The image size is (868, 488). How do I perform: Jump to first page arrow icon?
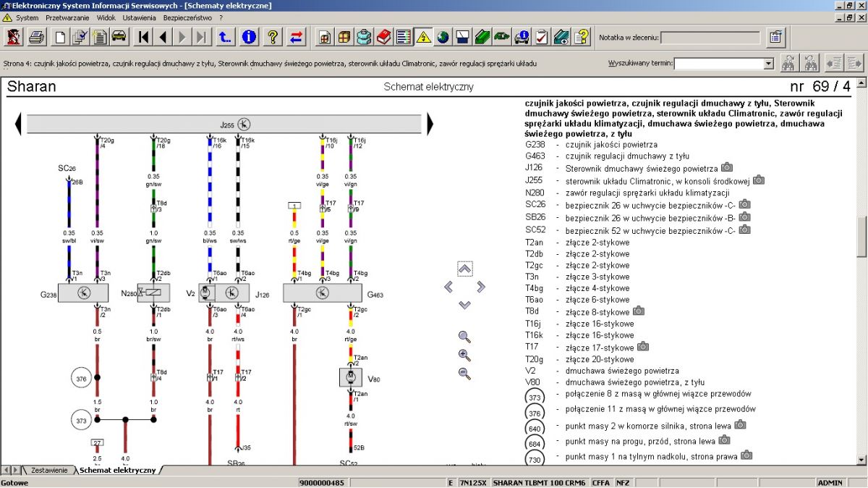(x=143, y=36)
